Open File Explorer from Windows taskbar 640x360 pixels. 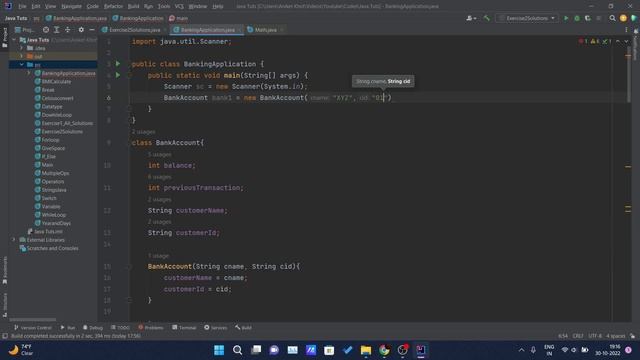pyautogui.click(x=366, y=350)
